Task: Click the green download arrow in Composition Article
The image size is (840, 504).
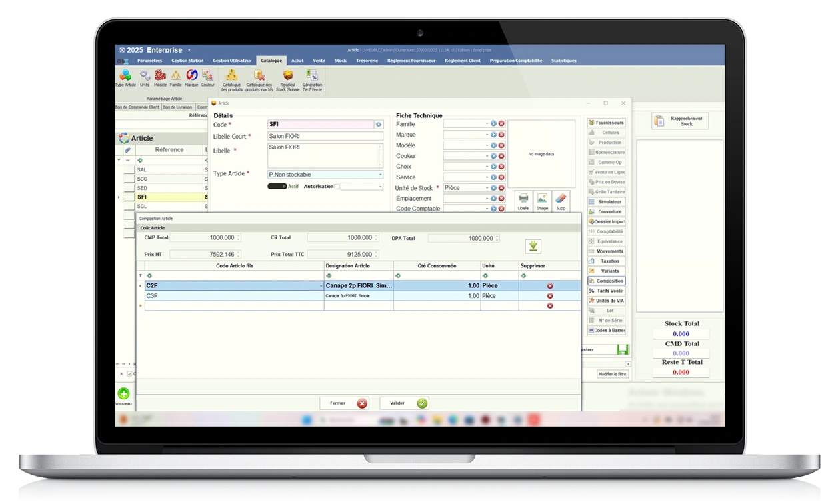Action: [x=533, y=246]
